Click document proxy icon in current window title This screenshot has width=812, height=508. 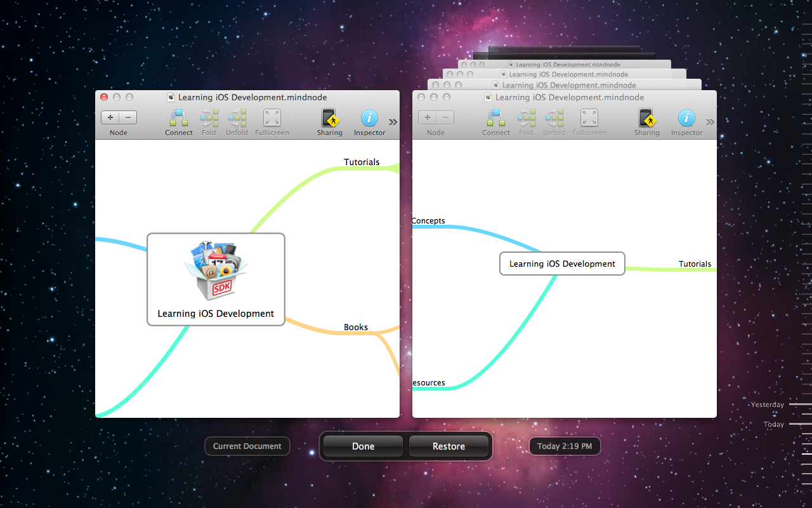tap(171, 97)
